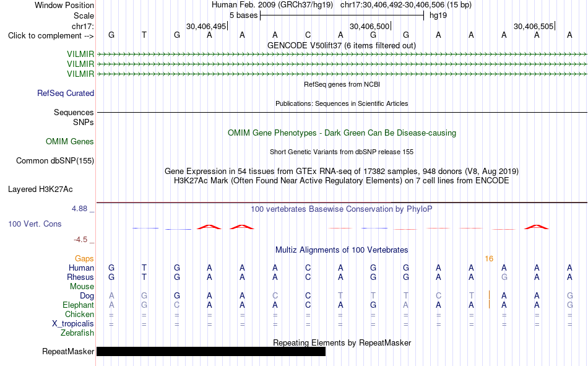Image resolution: width=588 pixels, height=366 pixels.
Task: Open the 100 Vert. Cons track label
Action: (35, 224)
